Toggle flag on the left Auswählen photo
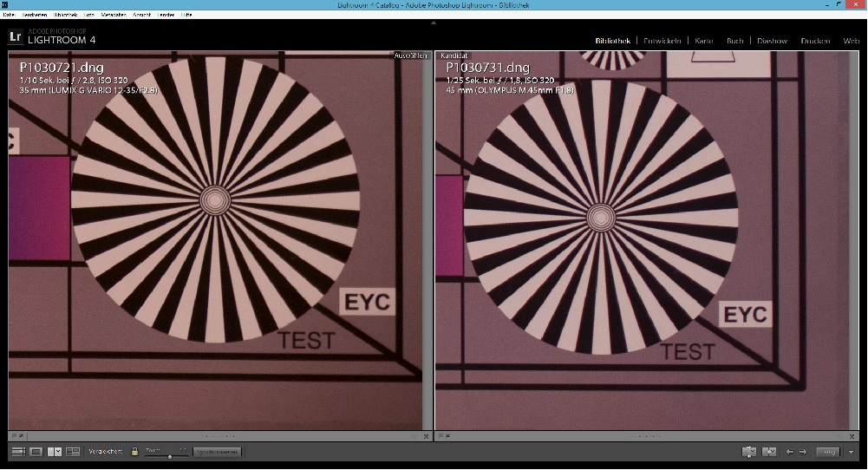This screenshot has width=868, height=470. click(15, 436)
